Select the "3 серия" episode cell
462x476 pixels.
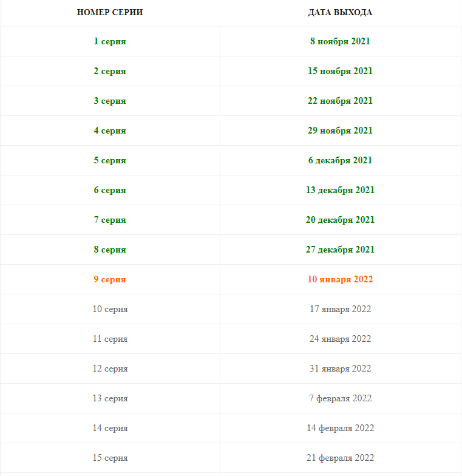pos(110,101)
